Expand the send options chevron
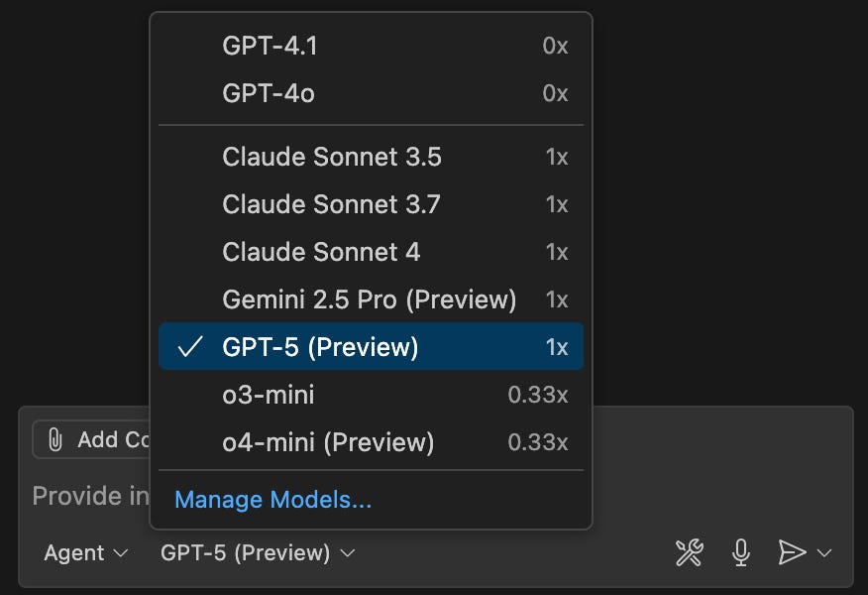Viewport: 868px width, 595px height. (x=822, y=553)
